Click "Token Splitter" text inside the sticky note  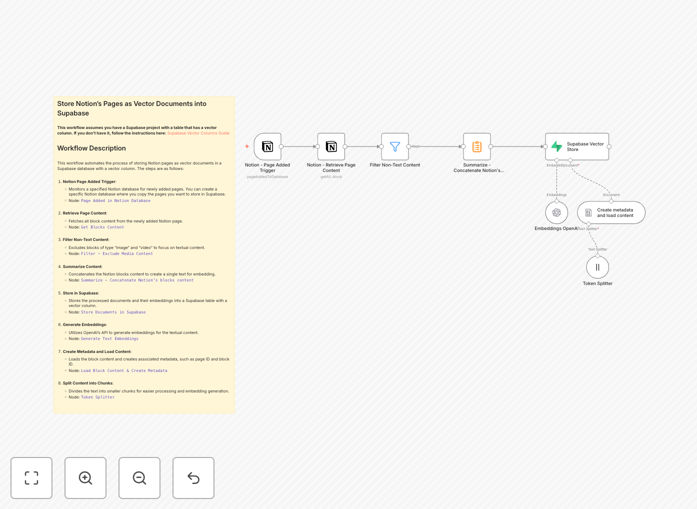tap(97, 397)
